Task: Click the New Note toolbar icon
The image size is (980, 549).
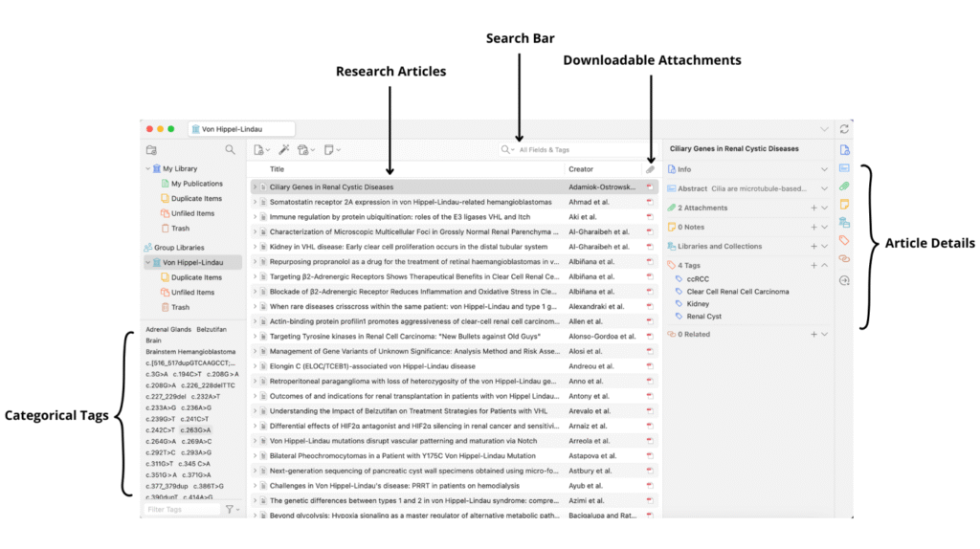Action: [330, 149]
